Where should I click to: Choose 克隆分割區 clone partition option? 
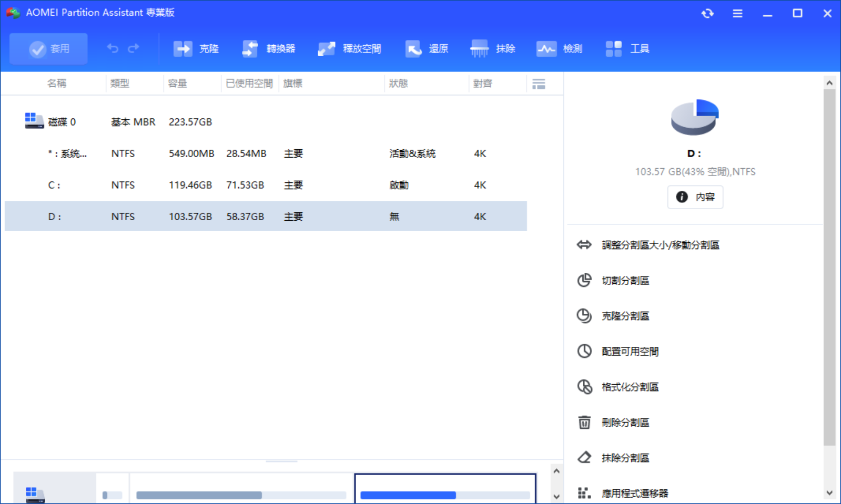tap(613, 316)
